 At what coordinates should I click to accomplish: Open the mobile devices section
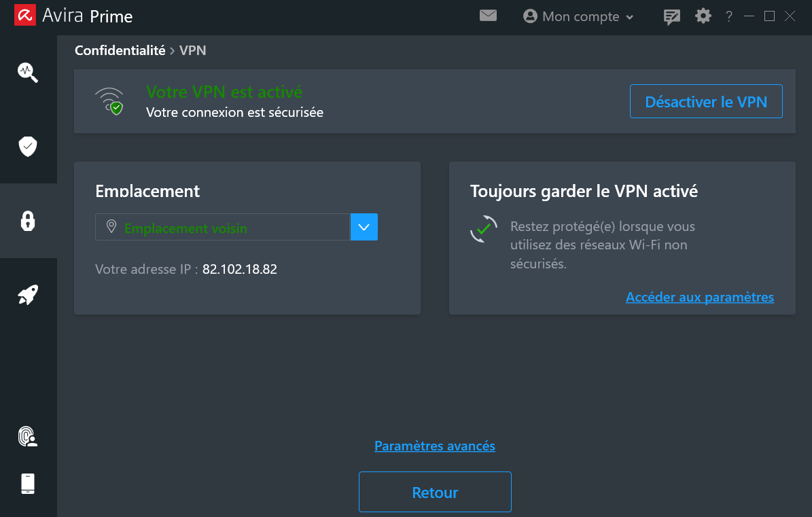click(28, 483)
